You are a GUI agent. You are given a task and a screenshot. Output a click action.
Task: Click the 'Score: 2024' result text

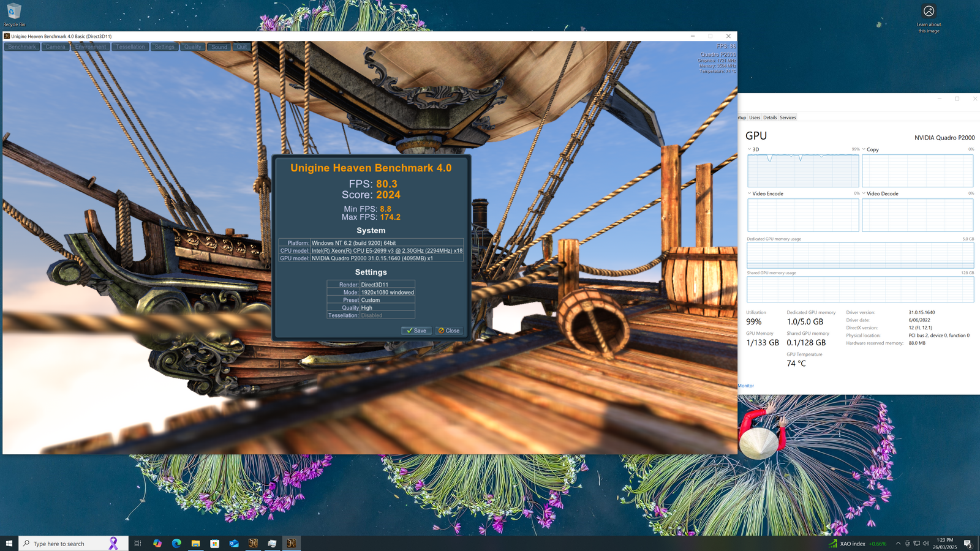[x=371, y=195]
